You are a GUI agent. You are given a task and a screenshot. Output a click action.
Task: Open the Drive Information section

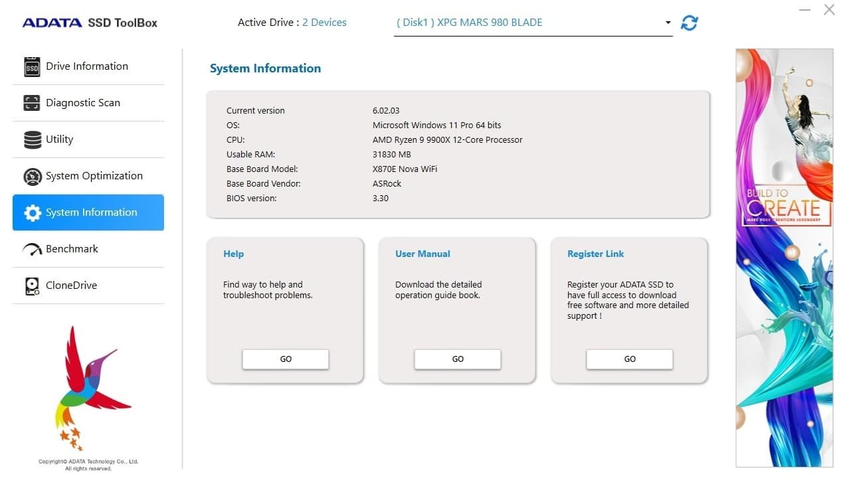[x=88, y=66]
